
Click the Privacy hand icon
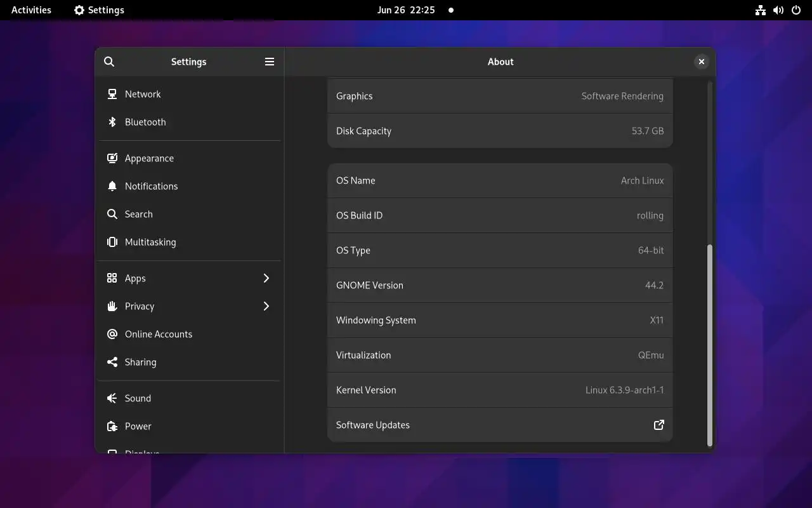click(x=112, y=306)
